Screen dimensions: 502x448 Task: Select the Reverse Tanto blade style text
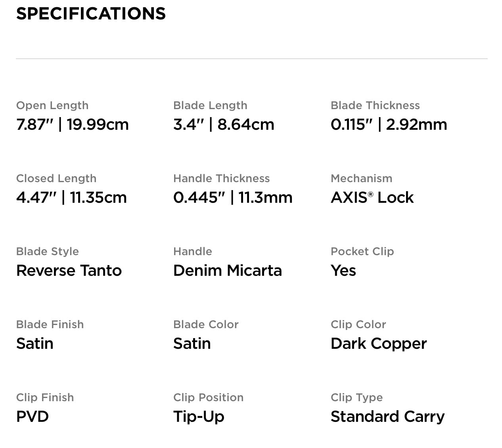(69, 271)
